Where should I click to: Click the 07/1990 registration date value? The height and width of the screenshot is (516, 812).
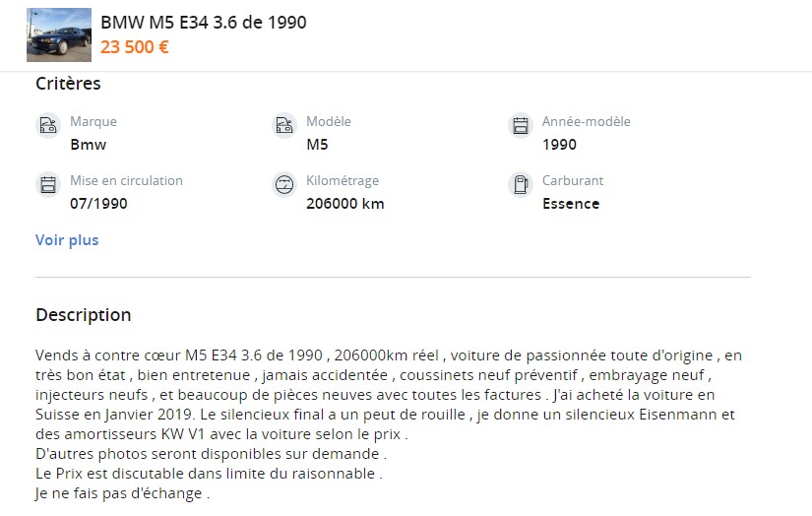[x=98, y=204]
